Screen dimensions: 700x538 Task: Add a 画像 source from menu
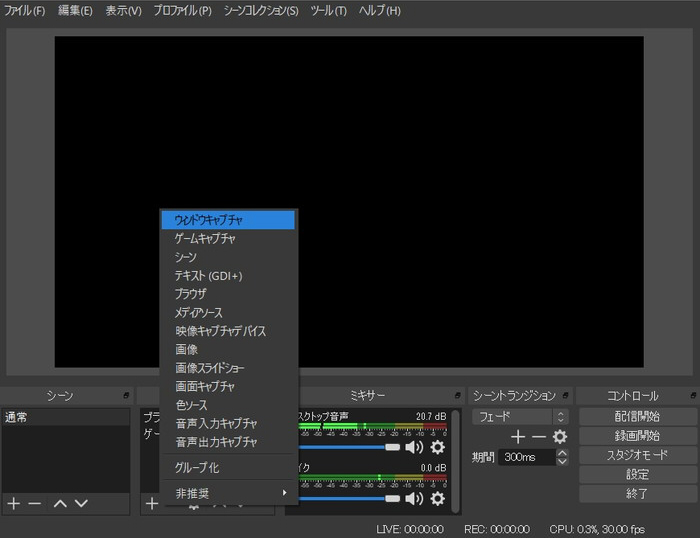[228, 350]
